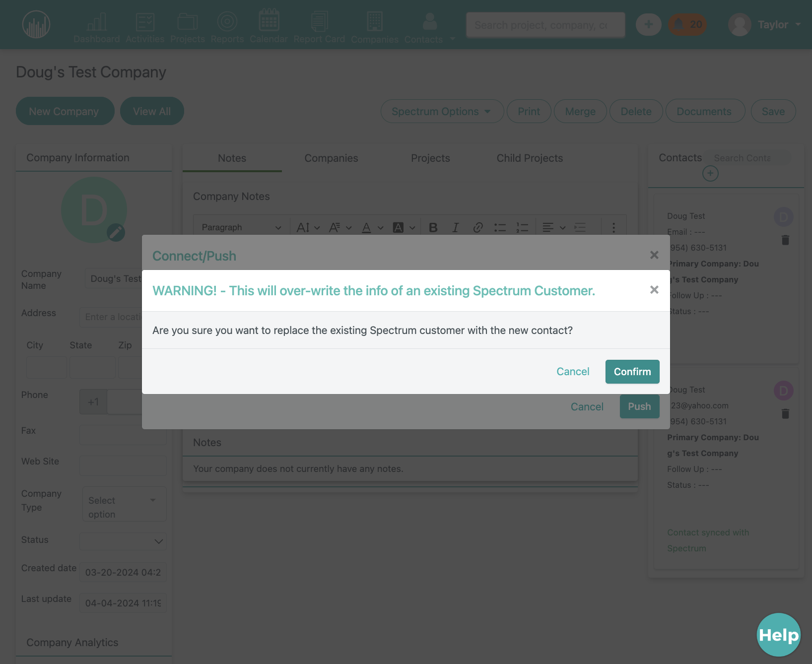
Task: Click the Delete company button
Action: [636, 111]
